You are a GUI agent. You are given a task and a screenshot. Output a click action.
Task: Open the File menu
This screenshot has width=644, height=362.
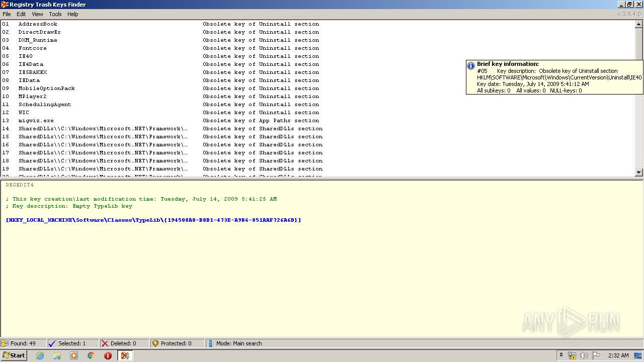(7, 14)
